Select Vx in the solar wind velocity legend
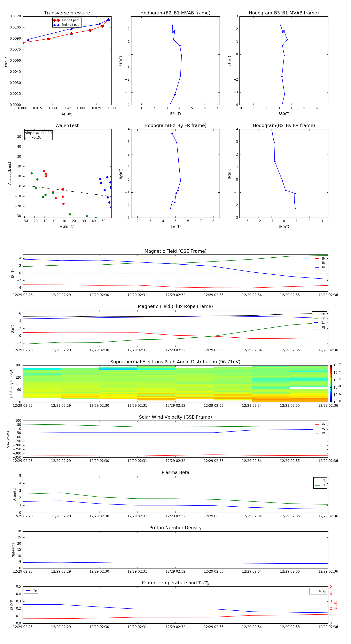The height and width of the screenshot is (644, 351). click(320, 425)
